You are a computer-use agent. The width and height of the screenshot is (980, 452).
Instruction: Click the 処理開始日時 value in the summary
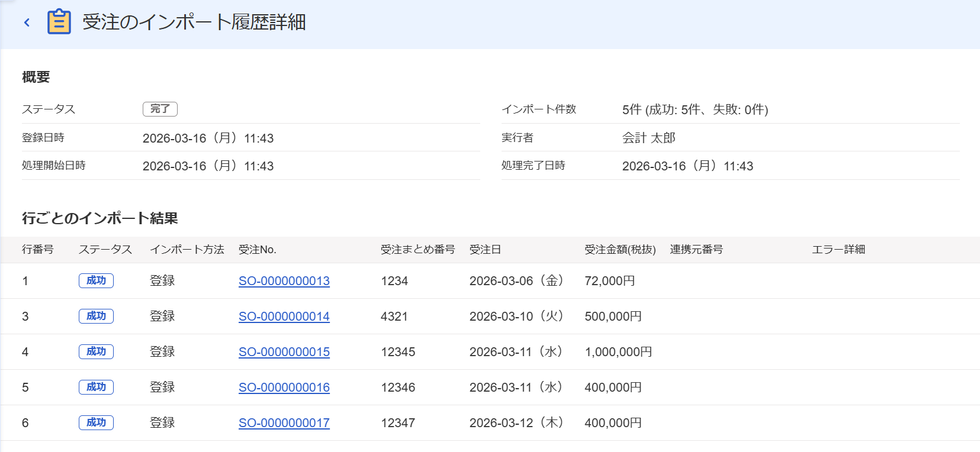(x=208, y=166)
